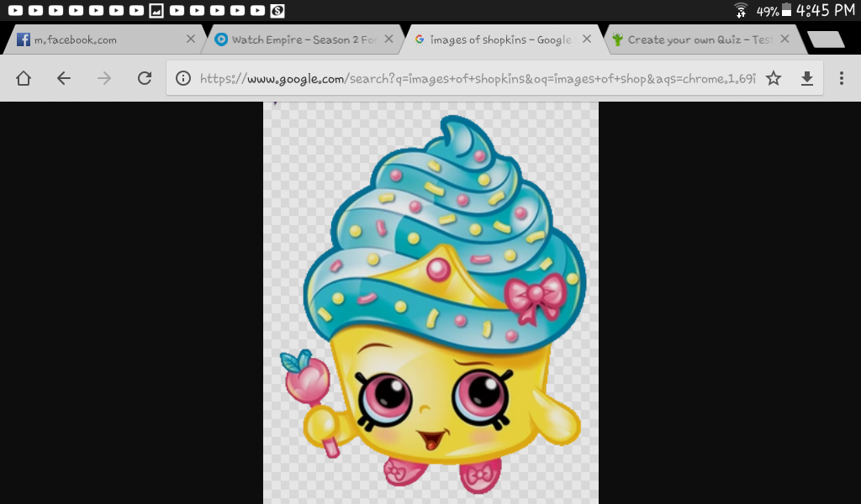This screenshot has height=504, width=861.
Task: Close the images of shopkins tab
Action: pos(587,39)
